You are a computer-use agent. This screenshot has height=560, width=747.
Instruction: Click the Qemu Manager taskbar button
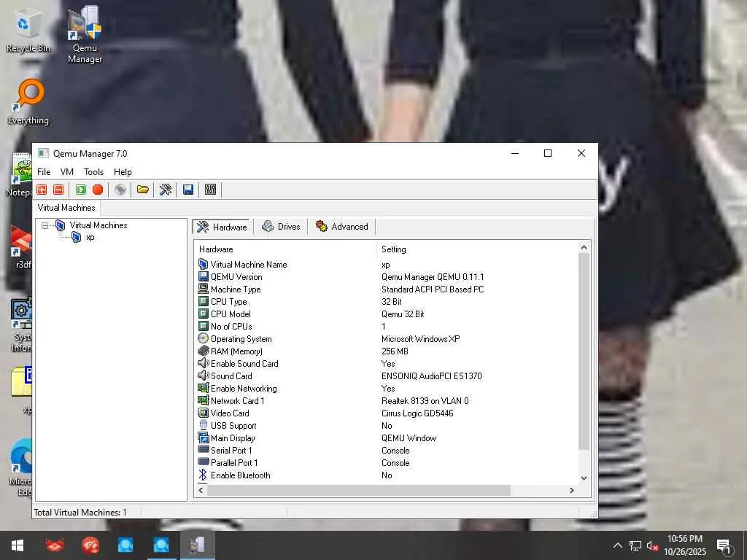pos(197,545)
